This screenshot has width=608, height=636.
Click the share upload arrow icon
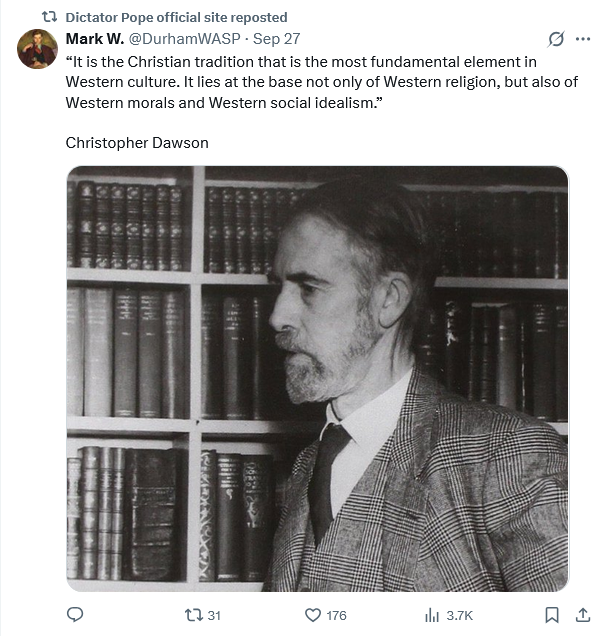(581, 615)
